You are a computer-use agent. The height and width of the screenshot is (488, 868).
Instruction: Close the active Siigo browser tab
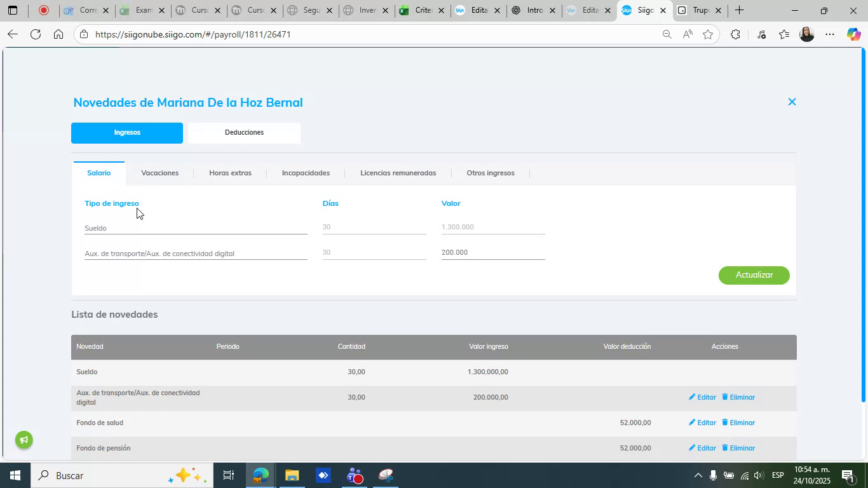663,11
